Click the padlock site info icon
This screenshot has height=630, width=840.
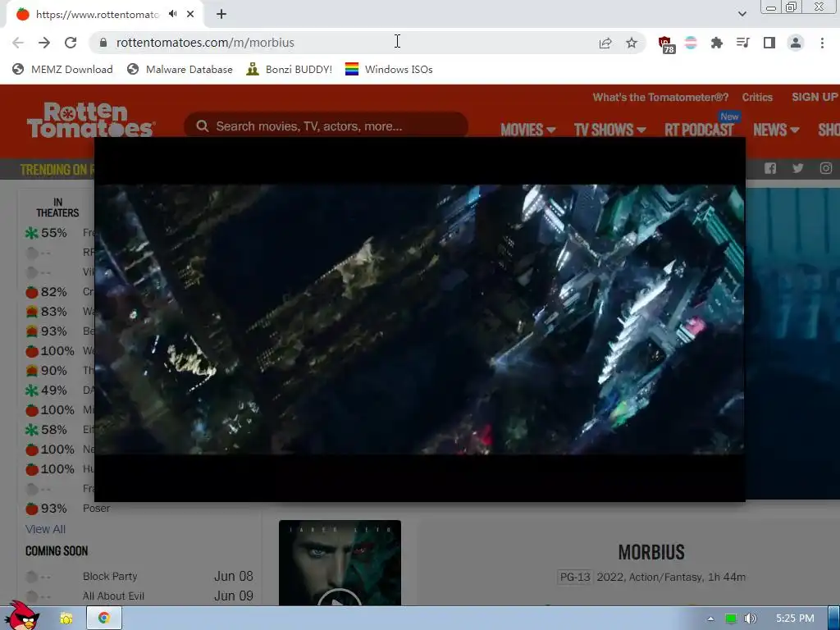103,43
